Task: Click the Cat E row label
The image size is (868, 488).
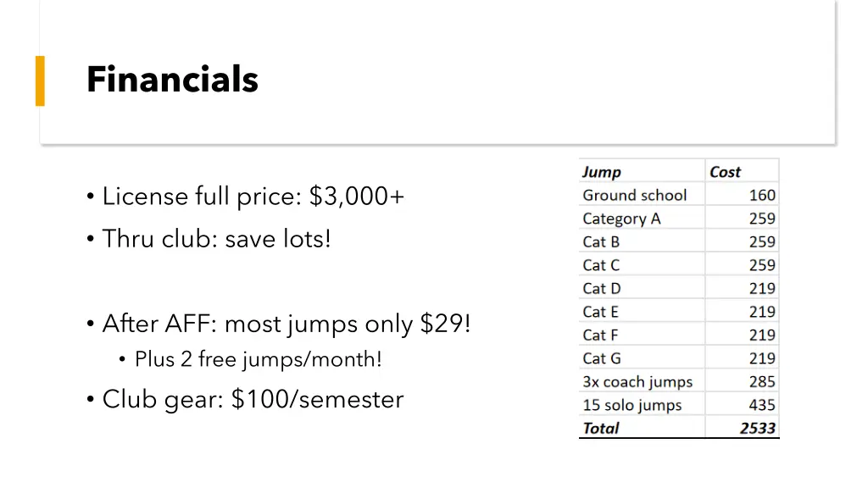Action: pos(601,312)
